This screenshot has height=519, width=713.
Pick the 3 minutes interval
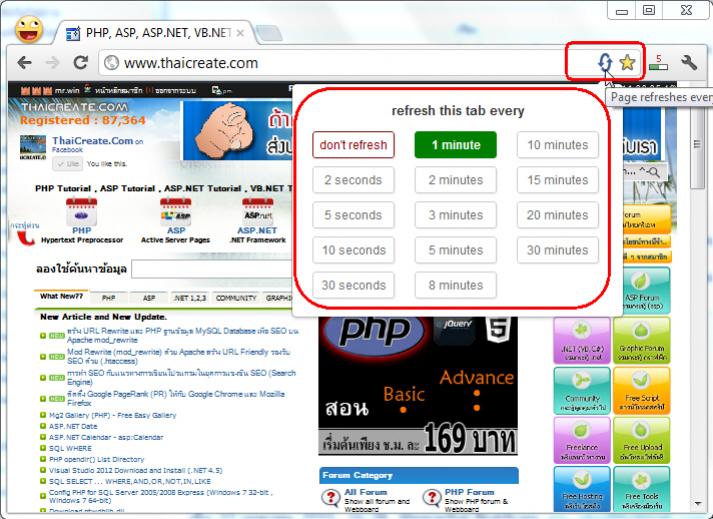(456, 215)
